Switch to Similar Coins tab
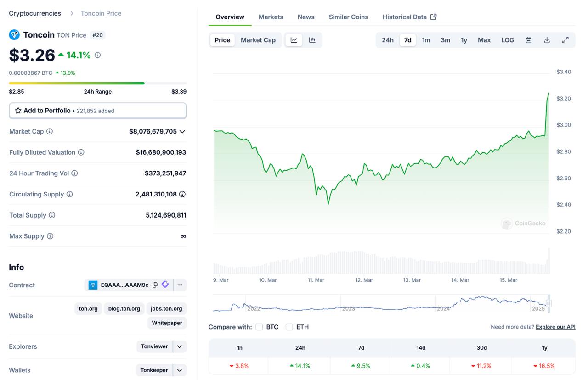This screenshot has width=588, height=380. click(x=348, y=17)
